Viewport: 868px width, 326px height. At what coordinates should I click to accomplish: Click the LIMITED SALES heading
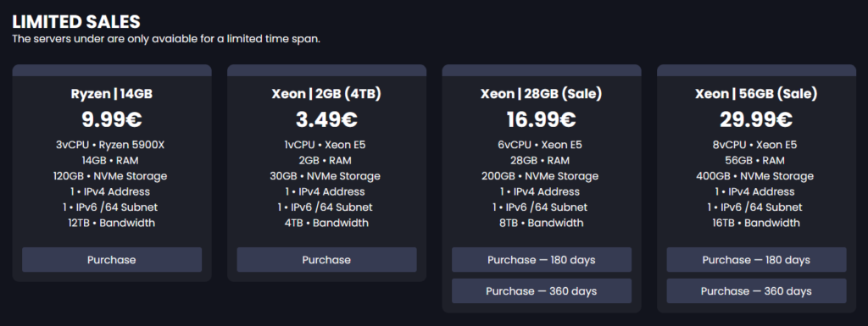[76, 22]
